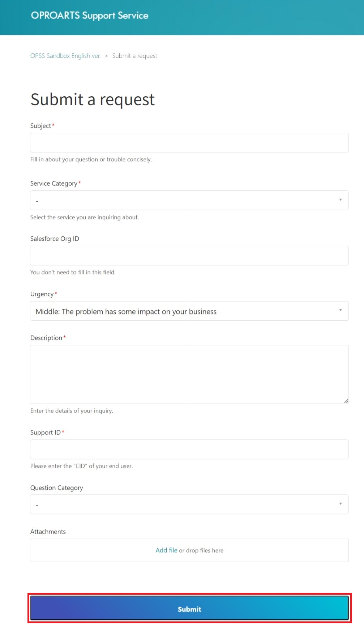Open the Service Category dropdown
This screenshot has width=364, height=637.
point(189,200)
